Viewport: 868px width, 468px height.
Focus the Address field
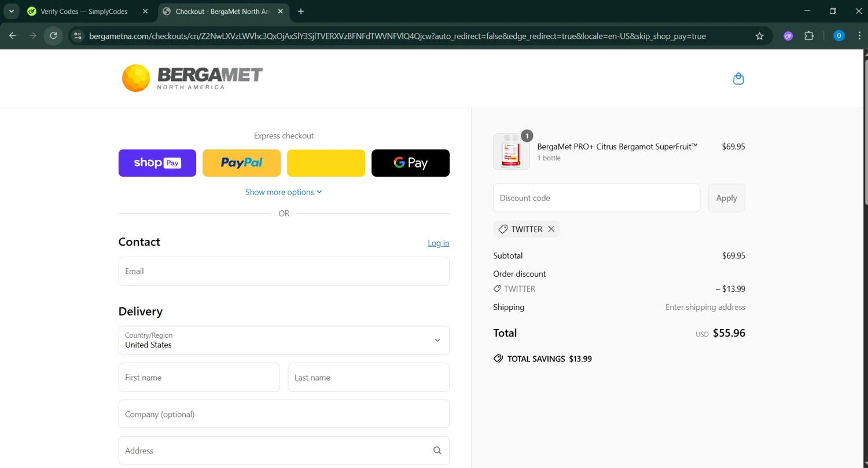click(x=284, y=451)
